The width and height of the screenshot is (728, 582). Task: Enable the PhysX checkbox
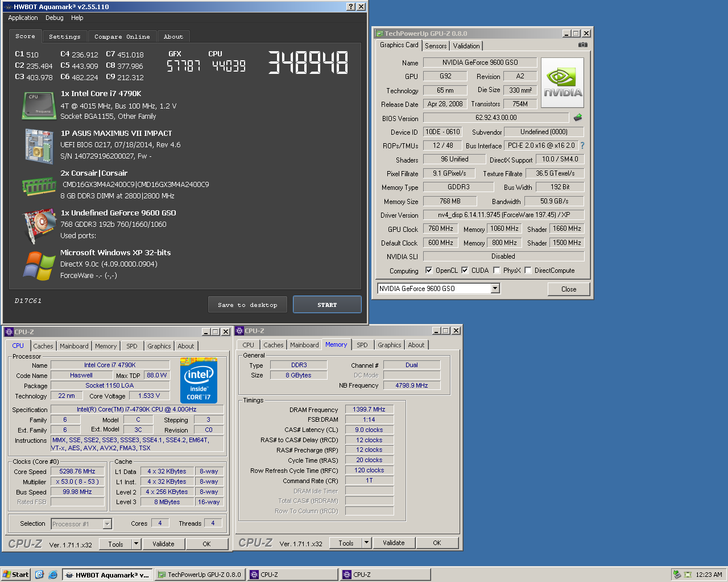[497, 271]
